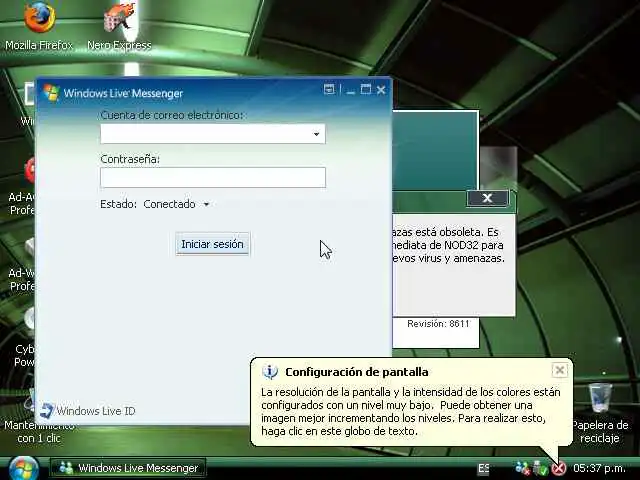
Task: Click the taskbar clock 05:37 p.m.
Action: point(599,468)
